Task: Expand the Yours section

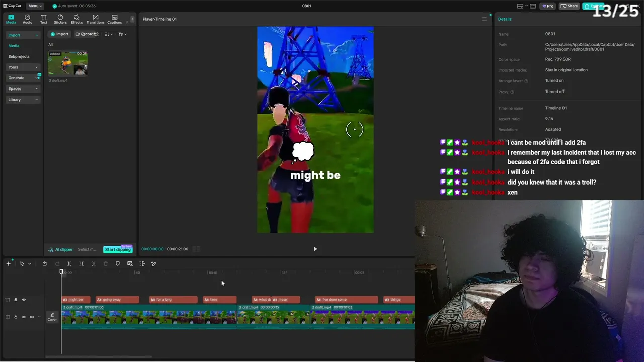Action: tap(23, 67)
